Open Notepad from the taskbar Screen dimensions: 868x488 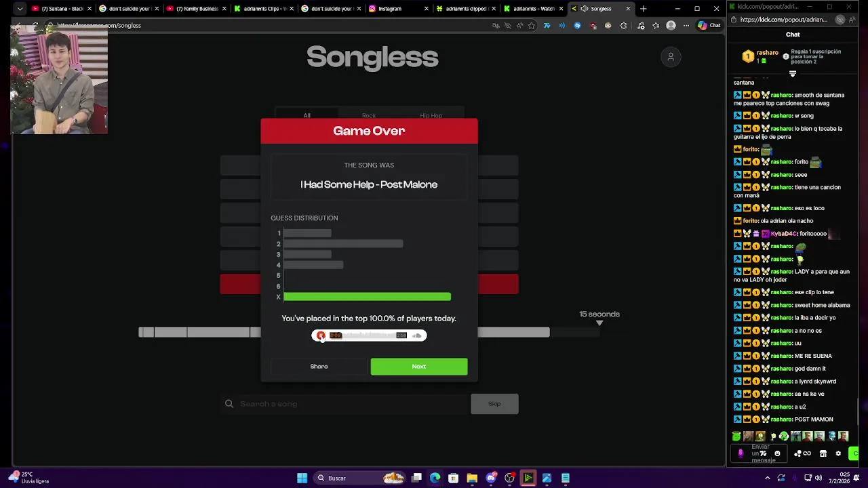(x=566, y=478)
